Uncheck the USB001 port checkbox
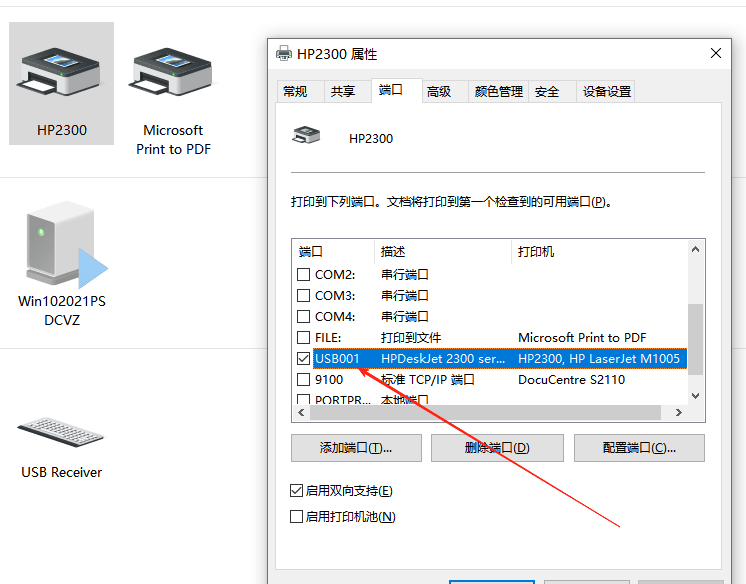Screen dimensions: 746x584 pyautogui.click(x=304, y=358)
